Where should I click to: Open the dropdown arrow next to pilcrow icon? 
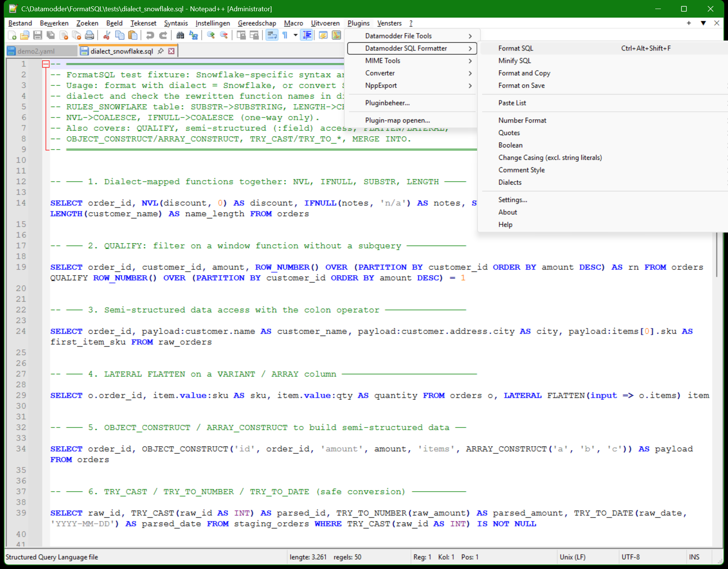click(295, 35)
